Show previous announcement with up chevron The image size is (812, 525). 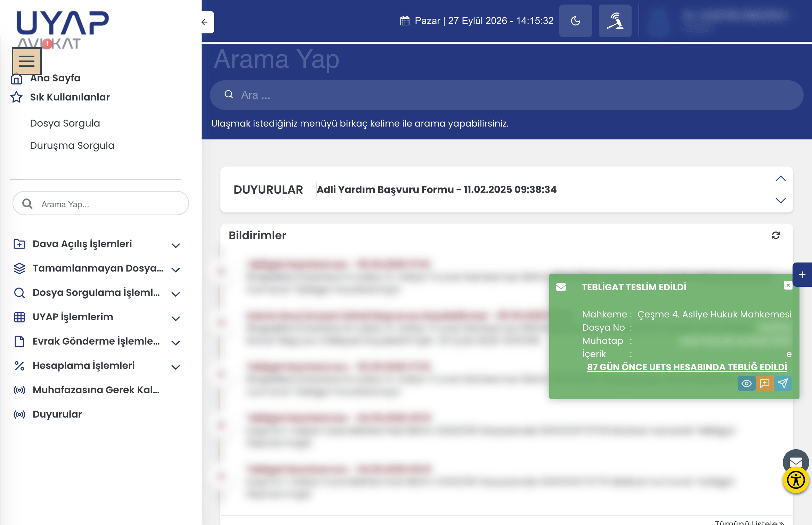(x=781, y=179)
